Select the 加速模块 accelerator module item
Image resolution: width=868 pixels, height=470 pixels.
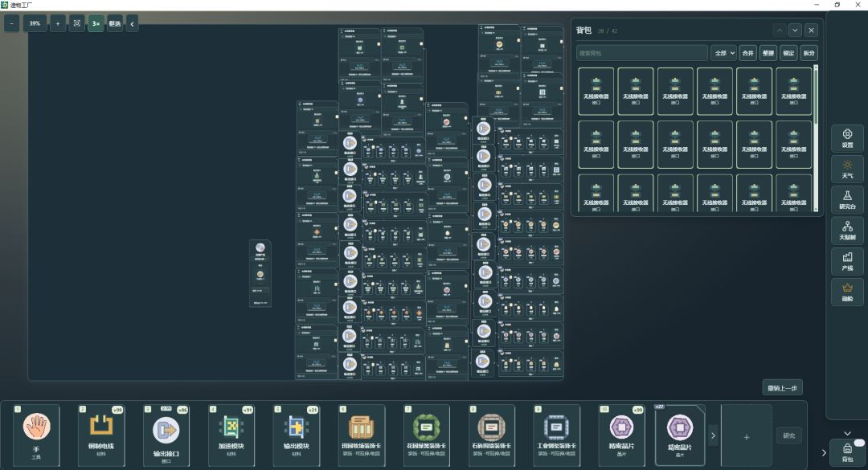pyautogui.click(x=231, y=435)
